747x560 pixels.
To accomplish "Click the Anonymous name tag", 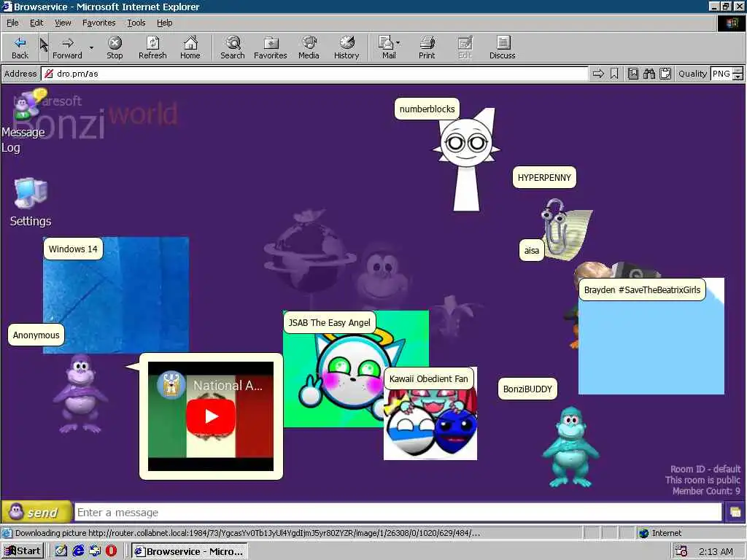I will pos(36,335).
